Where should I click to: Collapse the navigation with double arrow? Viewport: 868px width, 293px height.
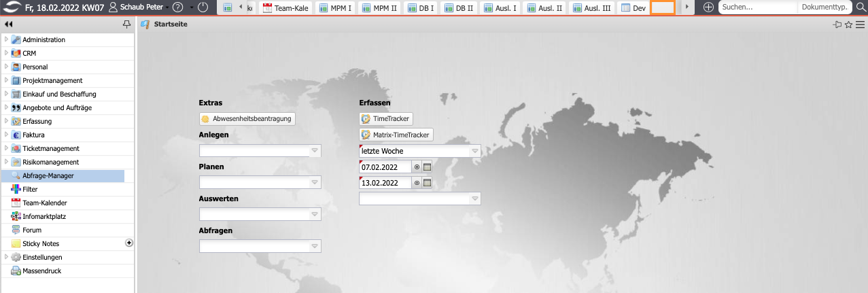click(x=10, y=24)
